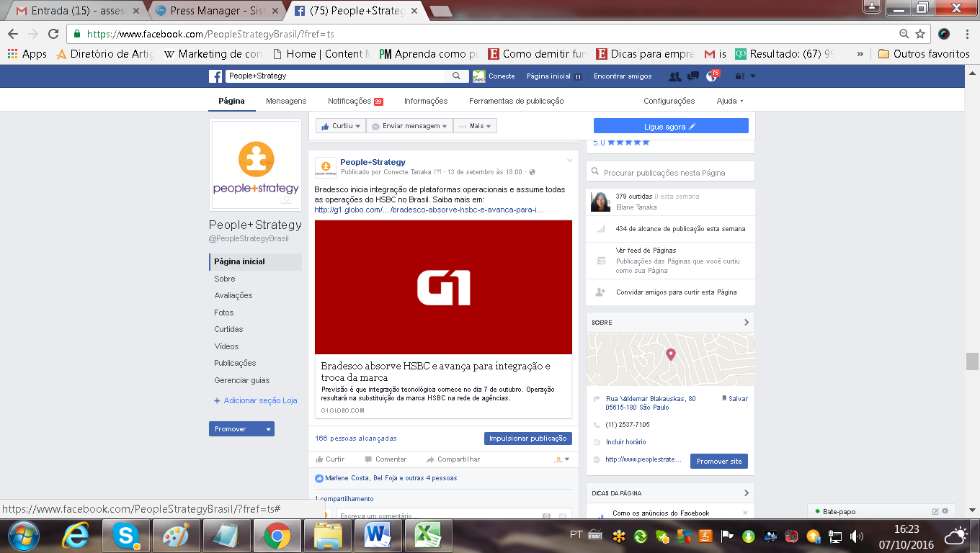This screenshot has width=980, height=553.
Task: Click the G1 article preview image
Action: [x=443, y=287]
